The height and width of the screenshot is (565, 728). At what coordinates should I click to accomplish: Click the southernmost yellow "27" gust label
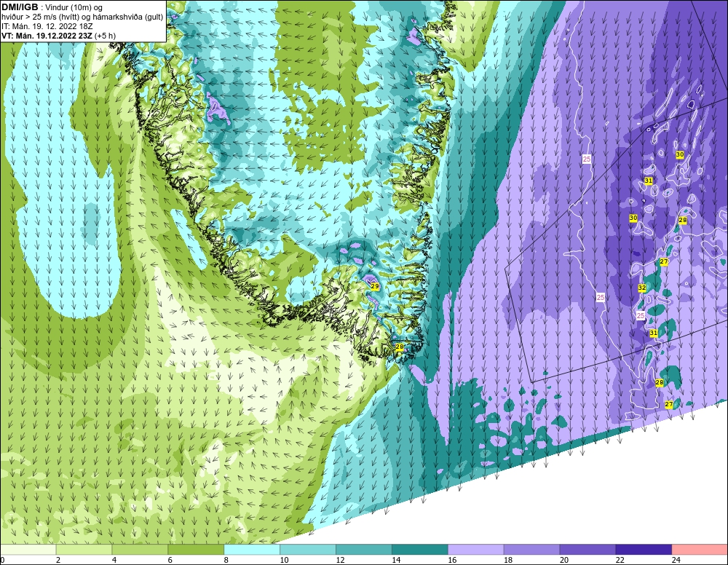(x=668, y=404)
